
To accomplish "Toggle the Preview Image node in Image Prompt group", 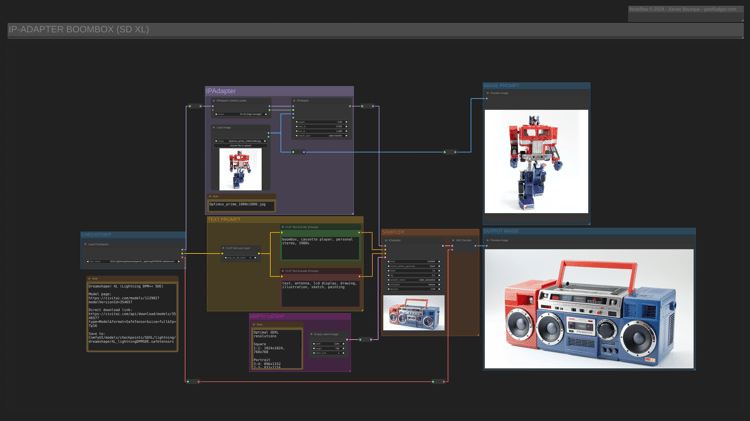I will (x=488, y=94).
